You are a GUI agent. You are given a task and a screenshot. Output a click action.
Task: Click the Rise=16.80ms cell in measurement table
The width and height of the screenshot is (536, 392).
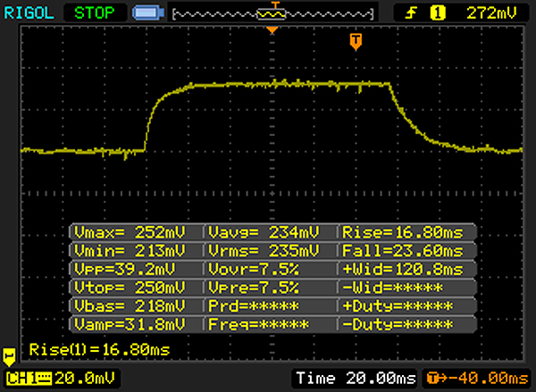403,233
